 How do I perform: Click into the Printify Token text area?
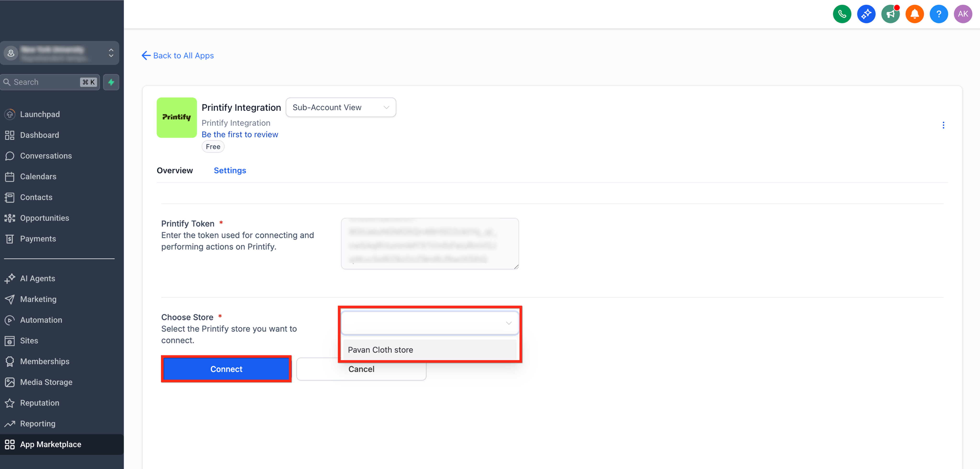click(x=429, y=243)
